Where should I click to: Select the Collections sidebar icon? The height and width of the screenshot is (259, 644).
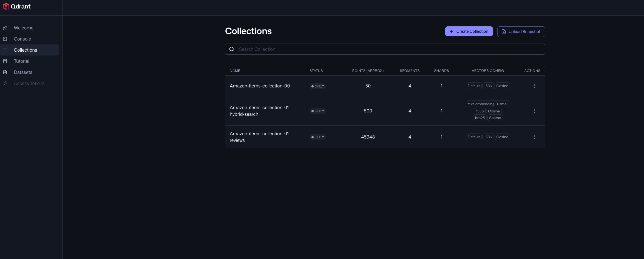coord(5,50)
